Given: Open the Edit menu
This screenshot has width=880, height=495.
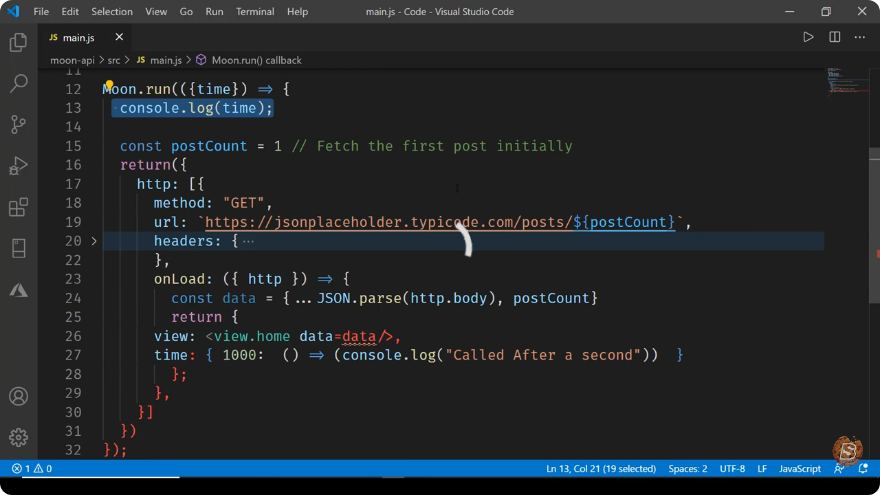Looking at the screenshot, I should (70, 11).
